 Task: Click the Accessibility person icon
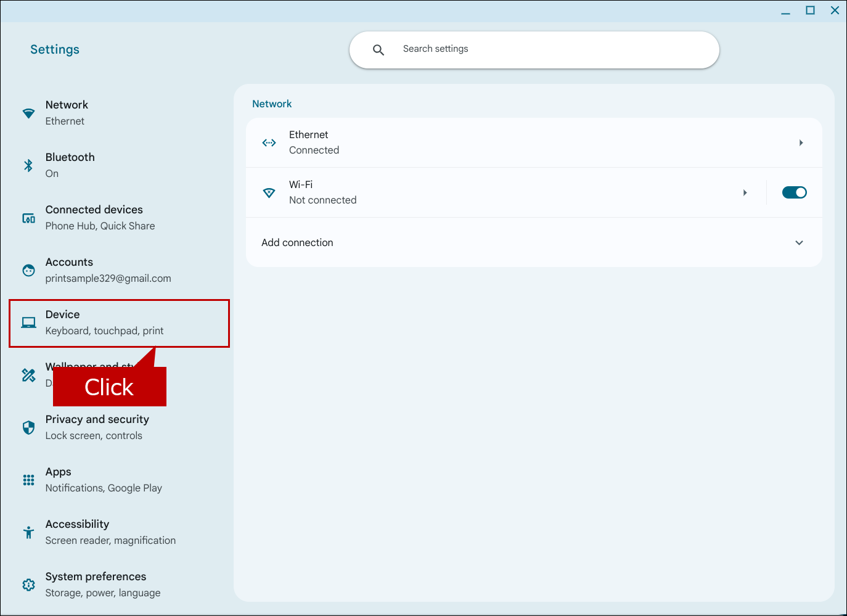[28, 532]
